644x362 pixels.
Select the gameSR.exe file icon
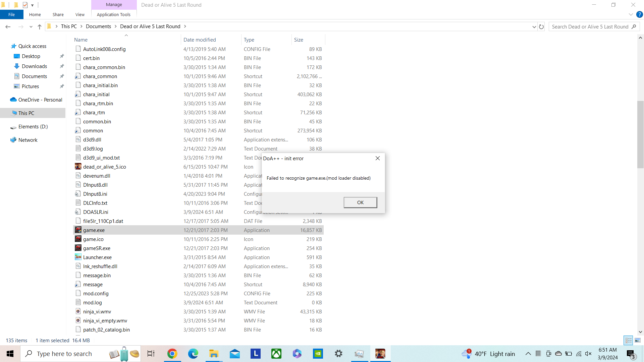tap(78, 248)
